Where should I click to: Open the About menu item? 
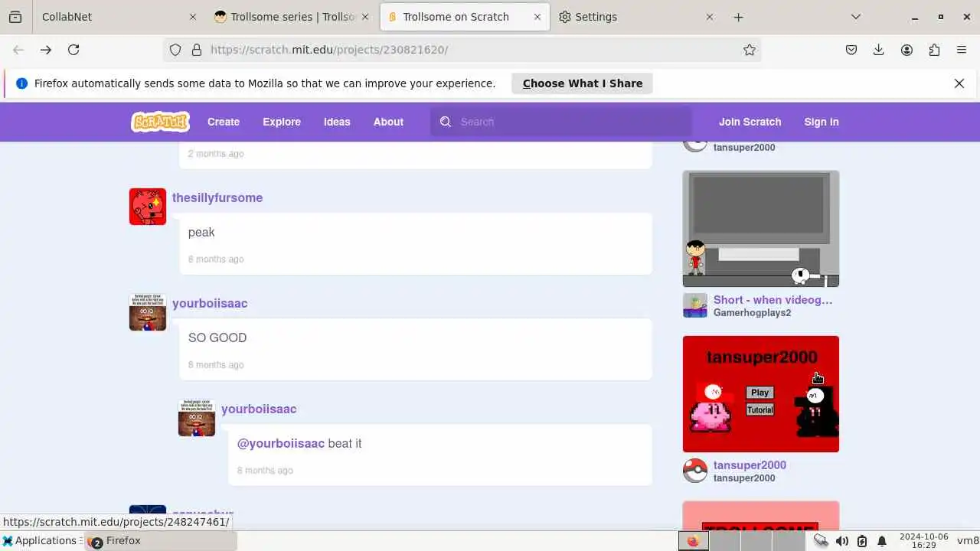coord(388,122)
